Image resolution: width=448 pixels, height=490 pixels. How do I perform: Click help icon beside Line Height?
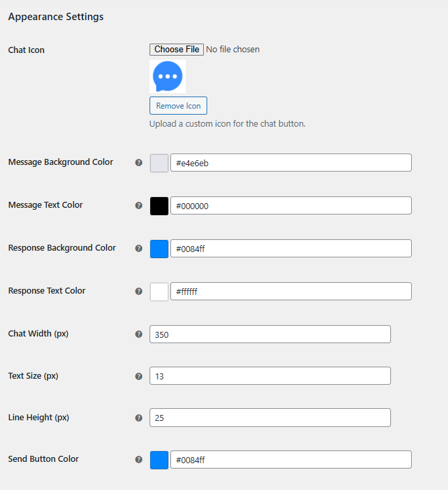click(139, 418)
